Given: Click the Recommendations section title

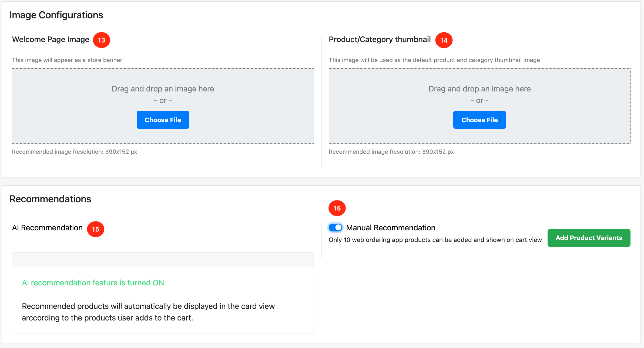Looking at the screenshot, I should 50,199.
